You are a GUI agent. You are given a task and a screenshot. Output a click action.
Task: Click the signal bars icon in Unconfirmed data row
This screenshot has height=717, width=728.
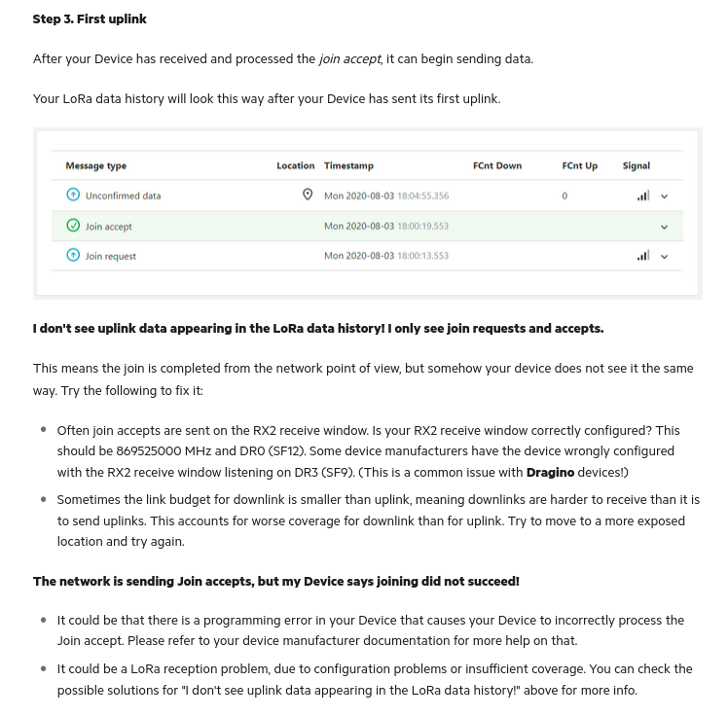643,196
